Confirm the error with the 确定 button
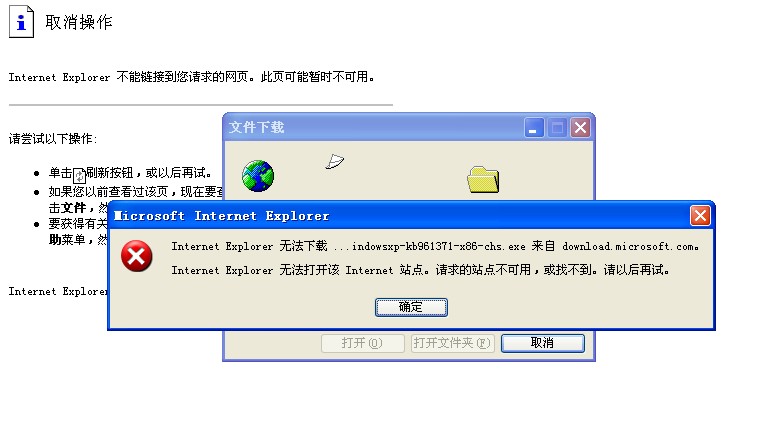Viewport: 759px width, 437px height. coord(411,307)
